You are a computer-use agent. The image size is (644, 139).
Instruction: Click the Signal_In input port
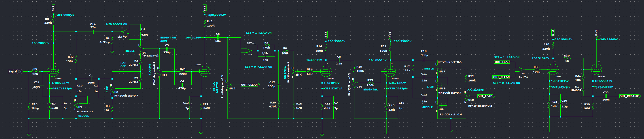(15, 71)
